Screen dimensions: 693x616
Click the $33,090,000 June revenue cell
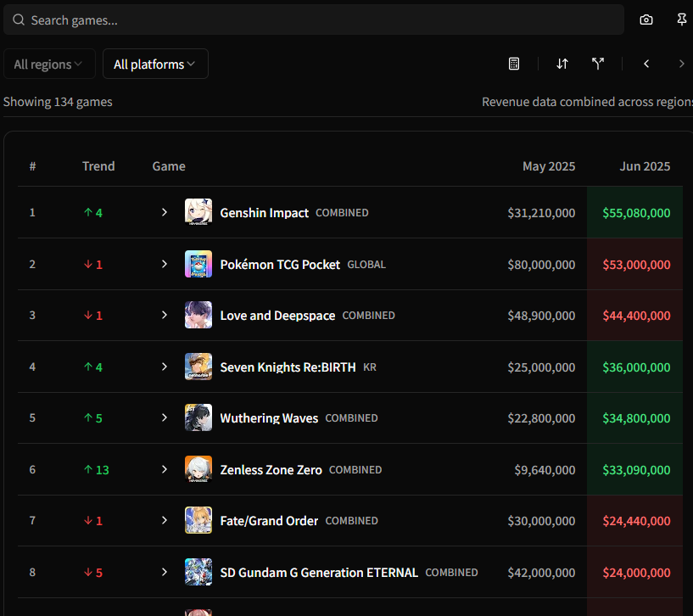(636, 469)
